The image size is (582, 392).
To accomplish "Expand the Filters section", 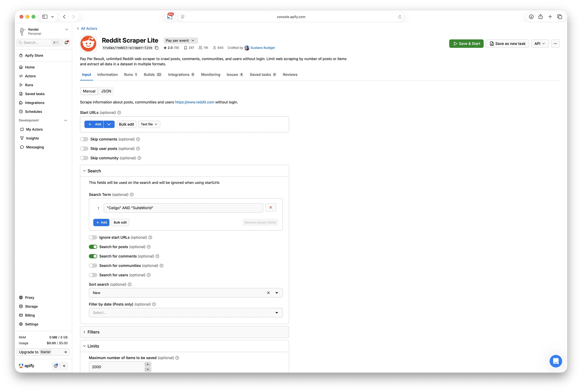I will coord(184,332).
